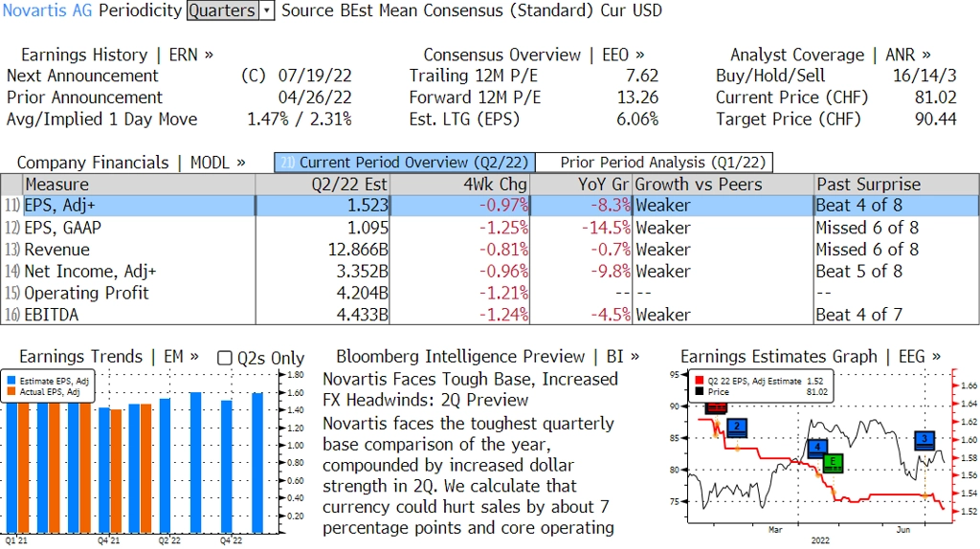Image resolution: width=980 pixels, height=549 pixels.
Task: Click the red marker atop the estimates graph
Action: [716, 407]
